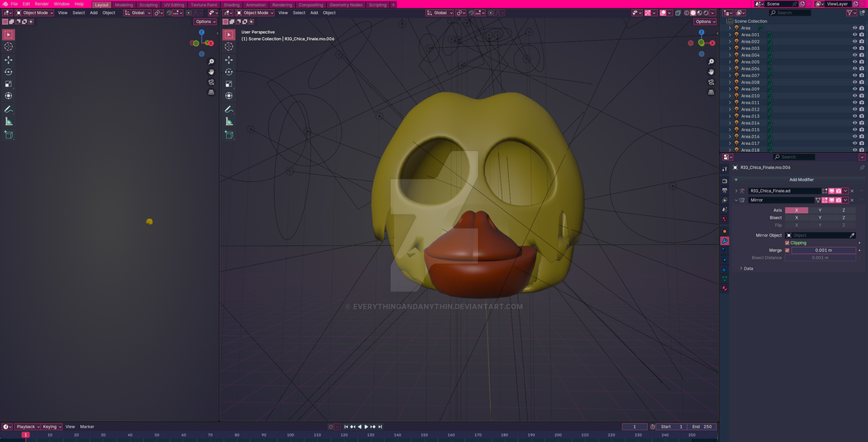Image resolution: width=868 pixels, height=442 pixels.
Task: Remove the Mirror modifier with X
Action: pos(852,200)
